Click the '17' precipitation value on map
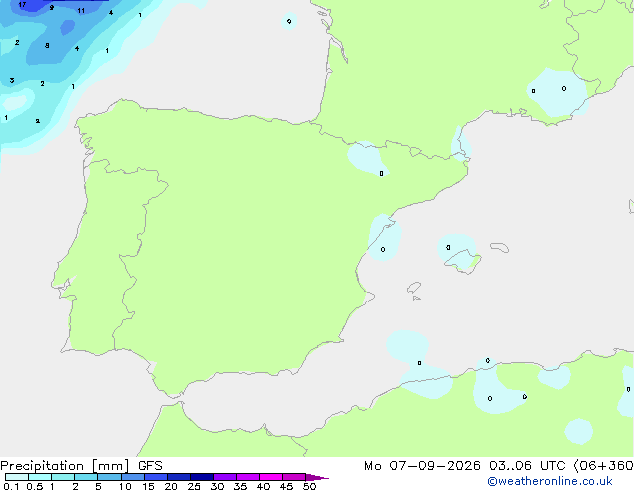 (22, 4)
